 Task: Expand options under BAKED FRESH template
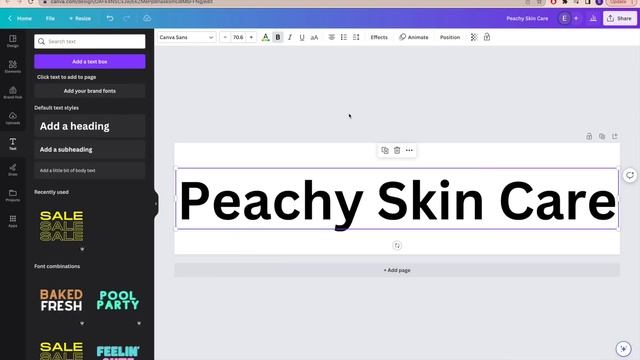(x=82, y=323)
